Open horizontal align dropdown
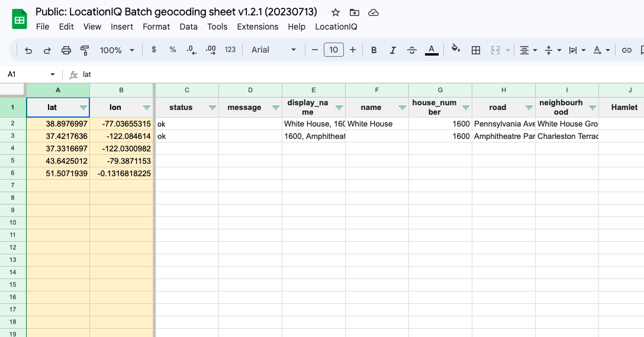The width and height of the screenshot is (644, 337). 528,50
